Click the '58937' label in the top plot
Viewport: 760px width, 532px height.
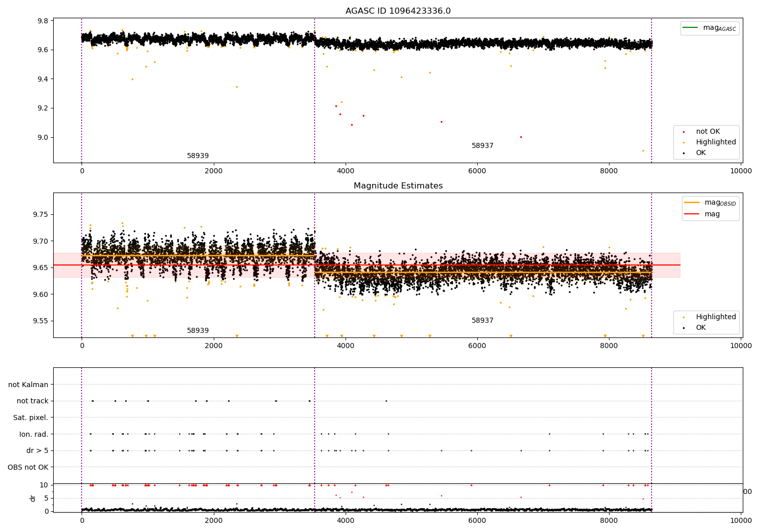(482, 146)
